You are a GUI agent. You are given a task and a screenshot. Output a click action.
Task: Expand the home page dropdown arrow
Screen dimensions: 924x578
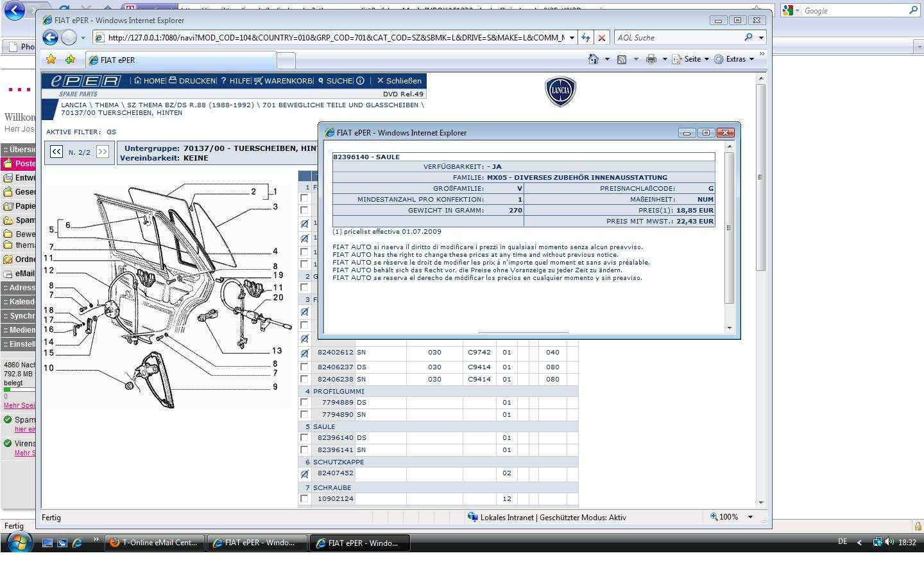607,59
